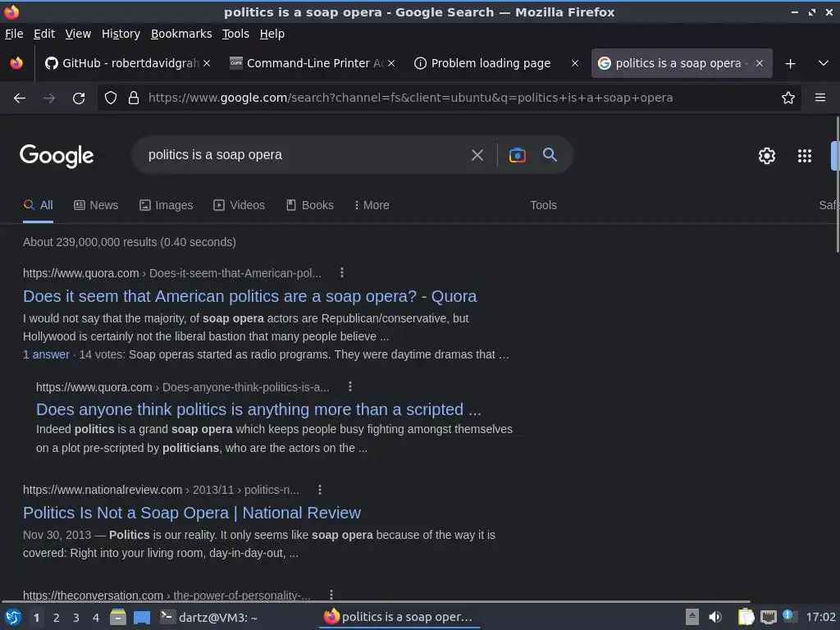Switch to workspace 2
The image size is (840, 630).
click(57, 618)
